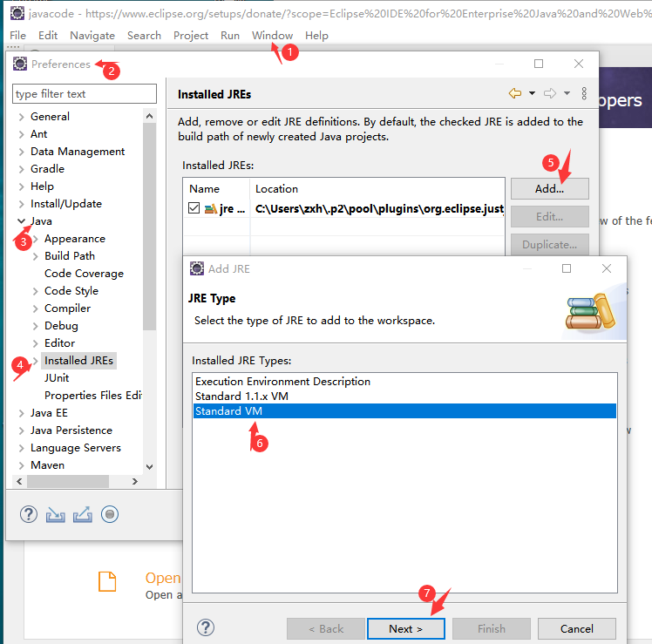Viewport: 652px width, 644px height.
Task: Select JUnit in the preference tree
Action: click(x=57, y=378)
